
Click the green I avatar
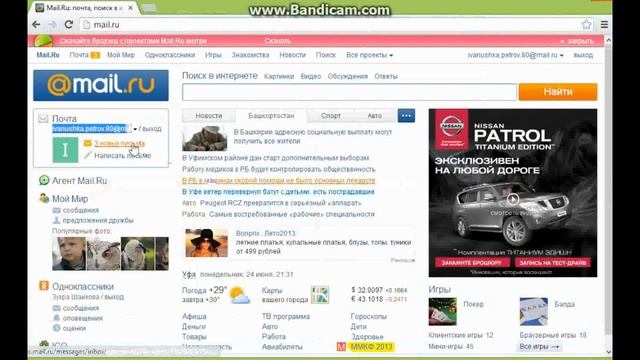pos(65,150)
